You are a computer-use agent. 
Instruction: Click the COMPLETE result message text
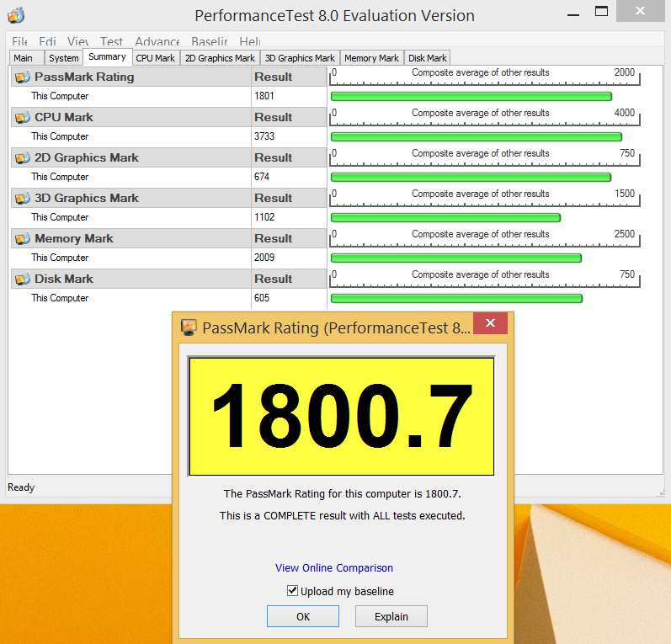tap(343, 516)
